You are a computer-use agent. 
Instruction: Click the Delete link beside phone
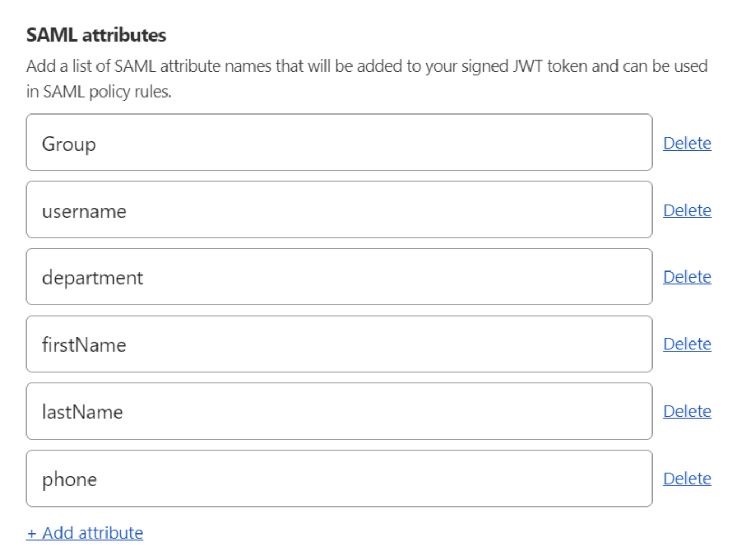tap(688, 478)
